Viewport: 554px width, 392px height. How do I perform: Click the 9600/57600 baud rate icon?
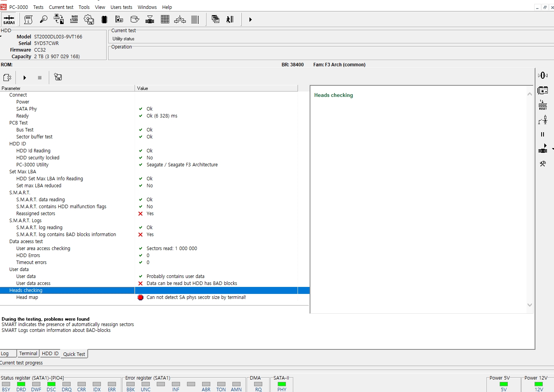pyautogui.click(x=74, y=19)
